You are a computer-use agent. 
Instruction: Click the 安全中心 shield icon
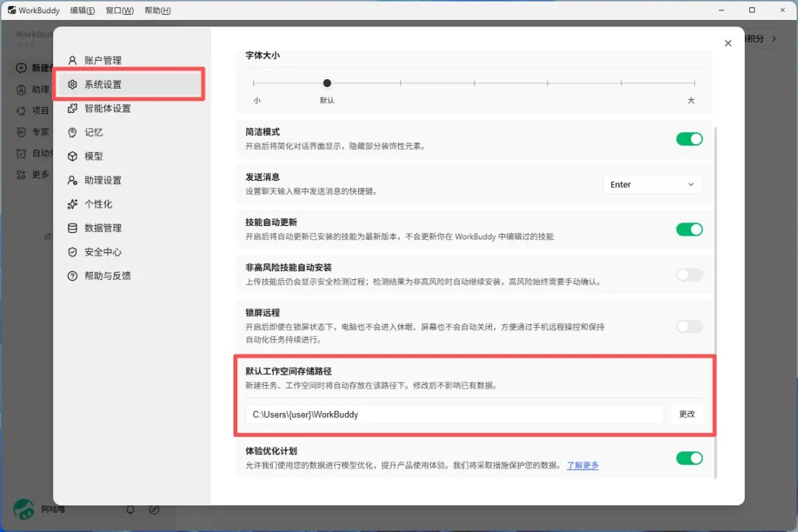tap(72, 251)
